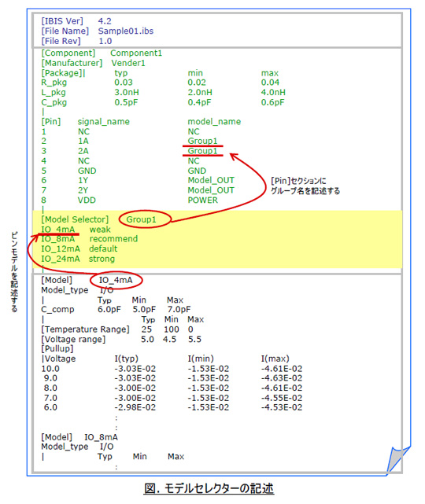Screen dimensions: 425x504
Task: Click the C_comp max value 7.0pF
Action: pos(179,310)
